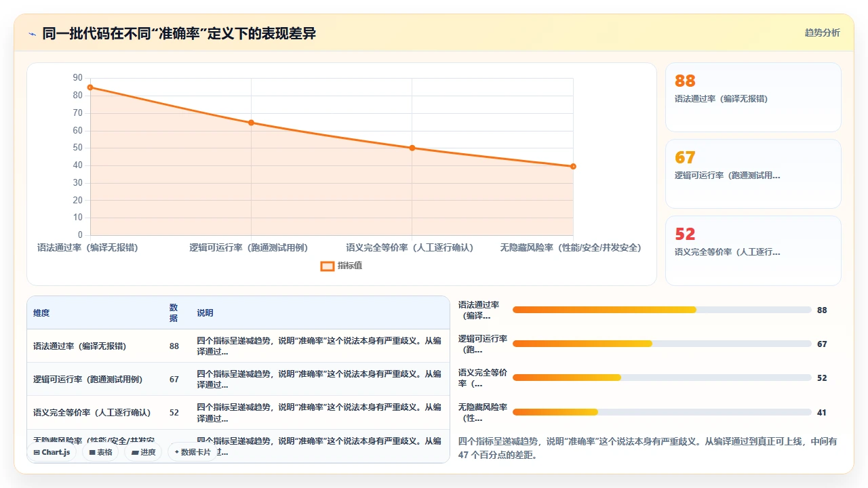Click the chart data point for 无隐藏风险率

pos(573,166)
